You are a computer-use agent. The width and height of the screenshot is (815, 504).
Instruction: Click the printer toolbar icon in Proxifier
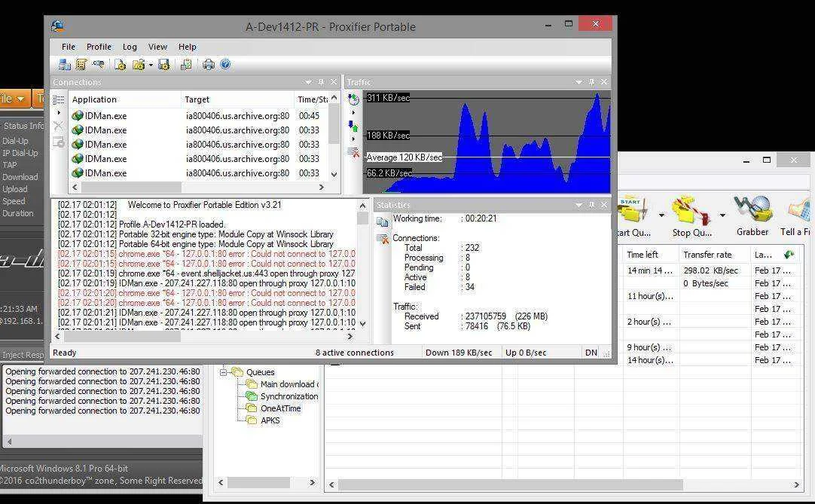click(209, 65)
